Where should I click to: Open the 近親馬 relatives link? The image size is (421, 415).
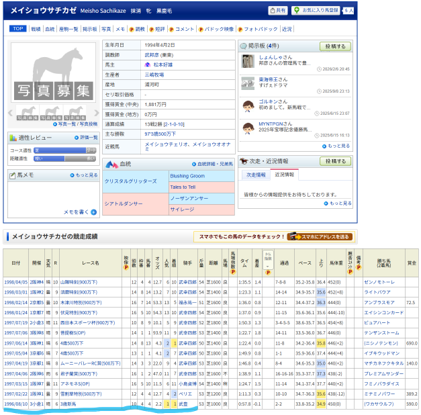pyautogui.click(x=187, y=146)
